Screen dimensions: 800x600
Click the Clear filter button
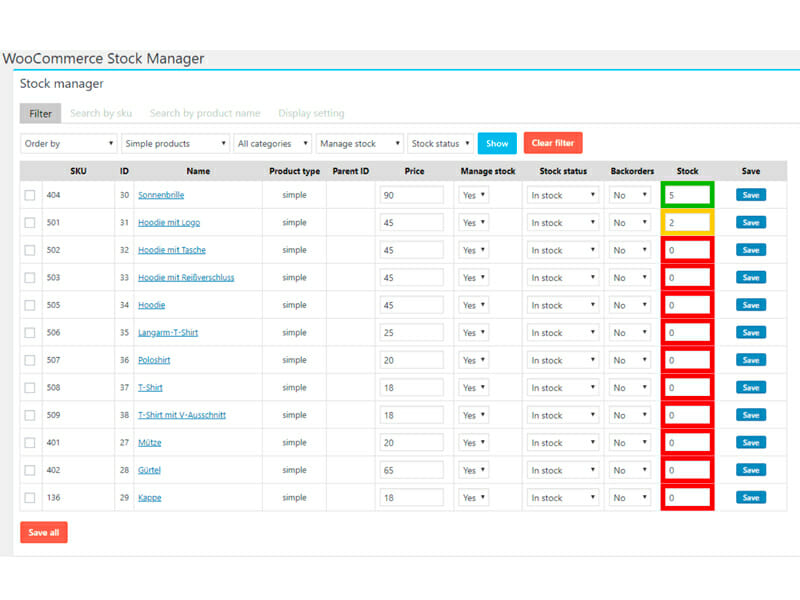point(553,143)
